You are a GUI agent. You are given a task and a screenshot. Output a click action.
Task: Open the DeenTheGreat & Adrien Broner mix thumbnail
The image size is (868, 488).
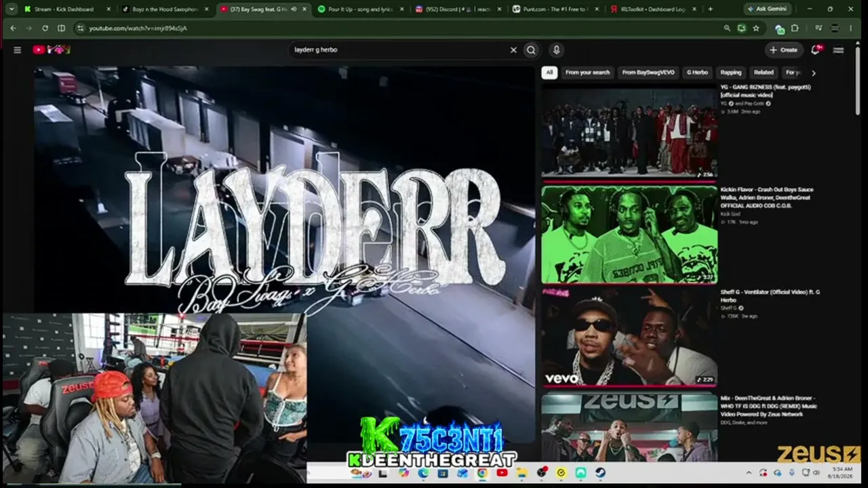pos(629,428)
